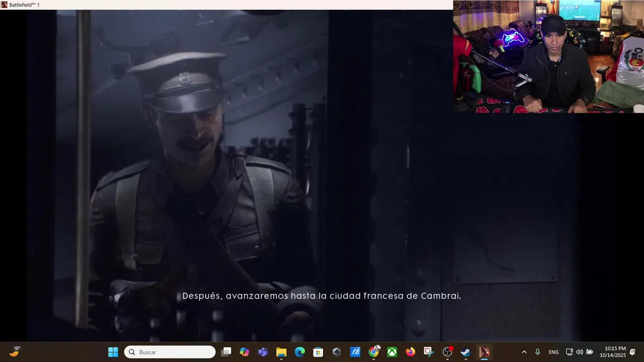Click the Battlefield™ 1 window title text
The image size is (644, 362).
click(24, 5)
